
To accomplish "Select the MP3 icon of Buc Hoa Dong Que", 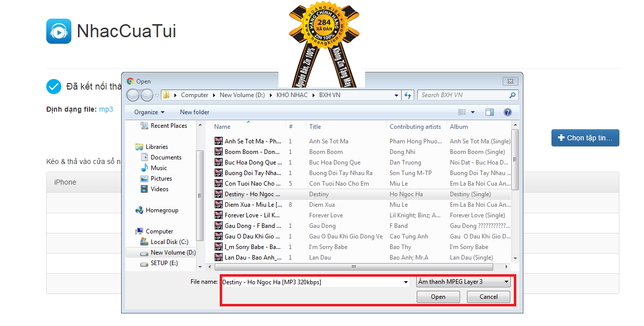I will click(x=219, y=162).
